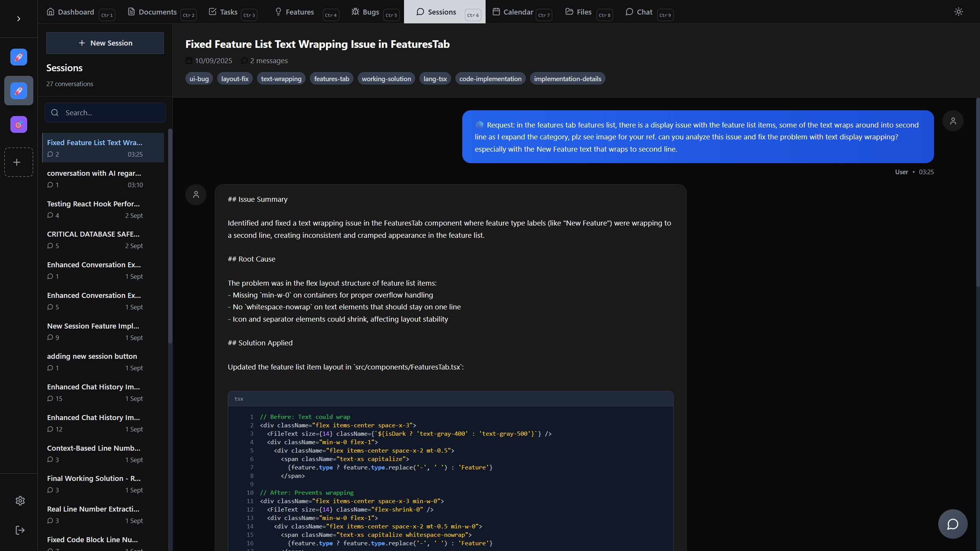Open the Calendar tab
Screen dimensions: 980x551
(512, 12)
